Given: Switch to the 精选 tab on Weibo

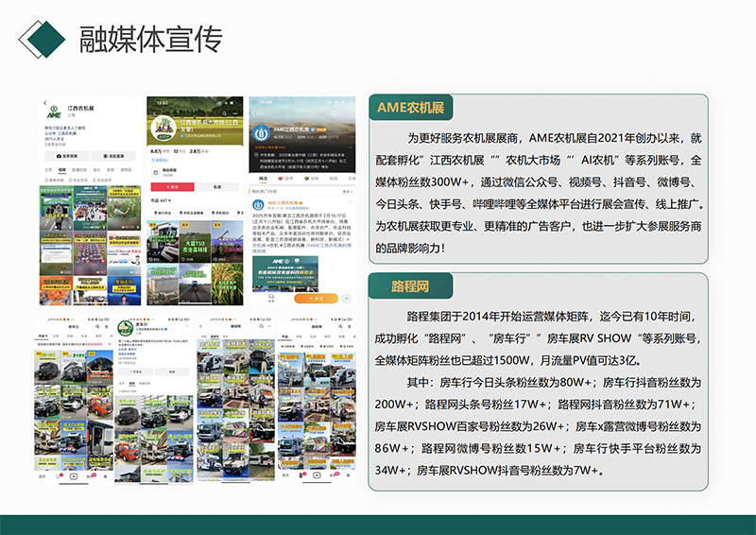Looking at the screenshot, I should [x=264, y=178].
